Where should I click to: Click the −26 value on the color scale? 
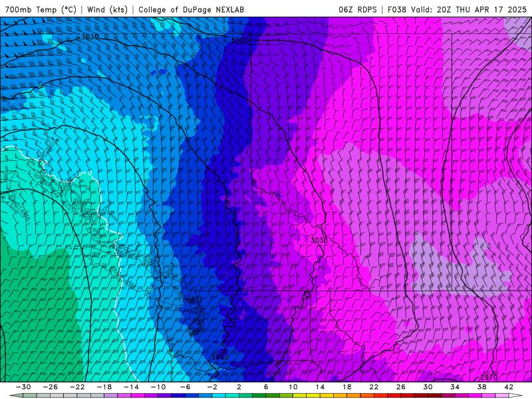coord(51,387)
